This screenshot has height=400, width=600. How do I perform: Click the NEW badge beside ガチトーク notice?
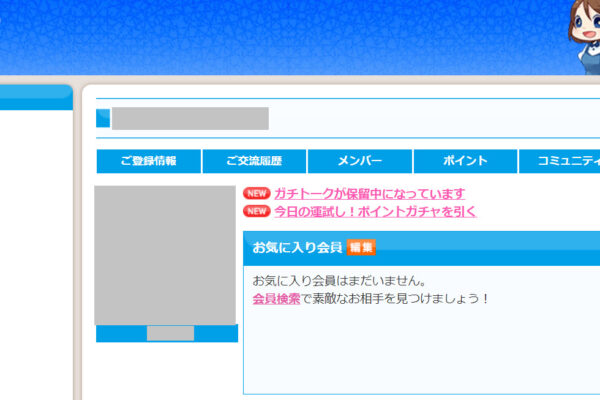pos(256,193)
